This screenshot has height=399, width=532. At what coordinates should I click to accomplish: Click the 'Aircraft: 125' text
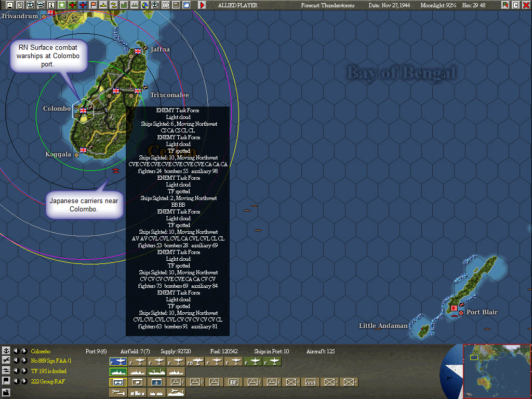pos(320,351)
